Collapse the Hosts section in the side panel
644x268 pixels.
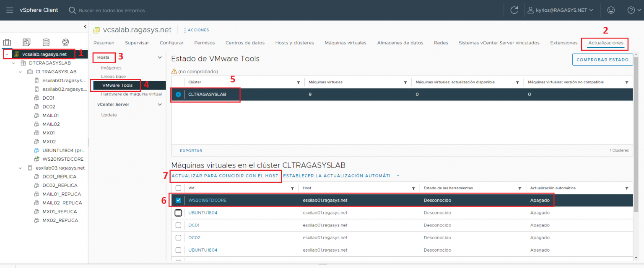click(x=159, y=57)
